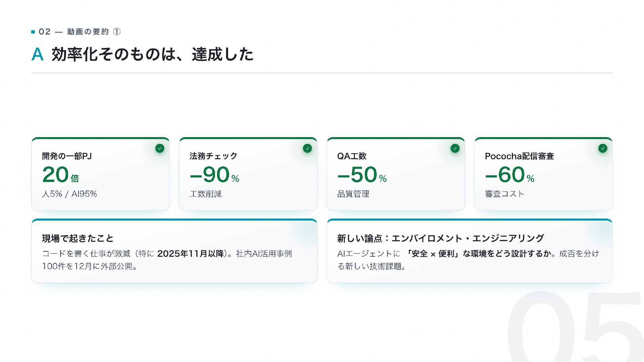Click the 品質管理 caption

(x=353, y=194)
